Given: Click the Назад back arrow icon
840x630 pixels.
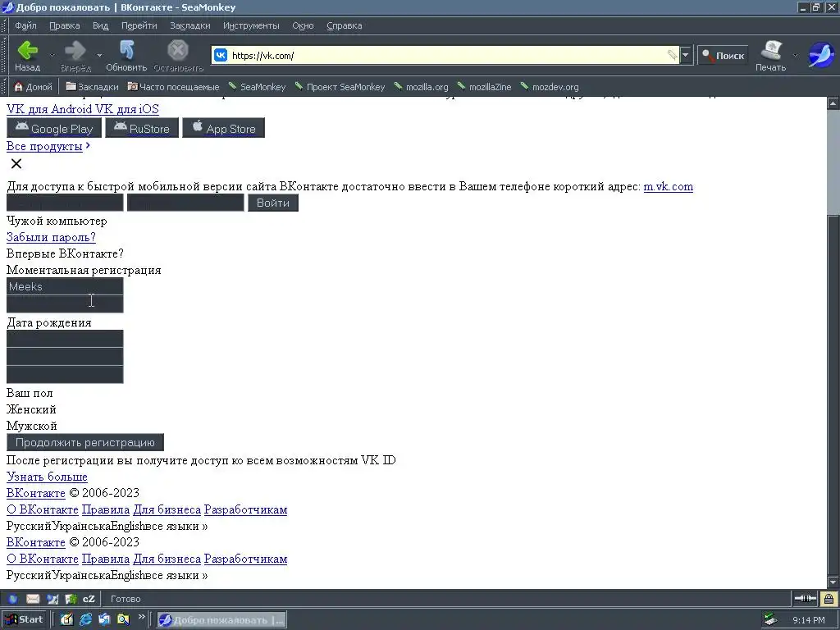Looking at the screenshot, I should [x=27, y=50].
